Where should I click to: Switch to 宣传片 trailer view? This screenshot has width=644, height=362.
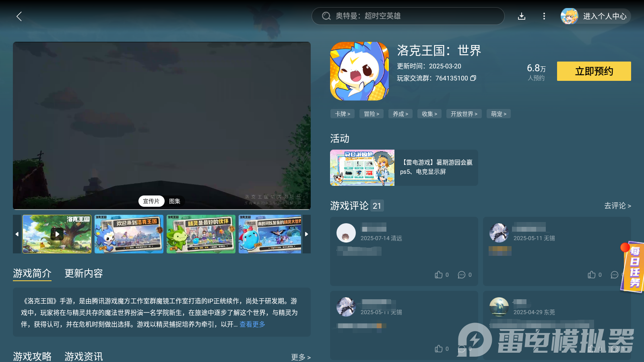(151, 201)
